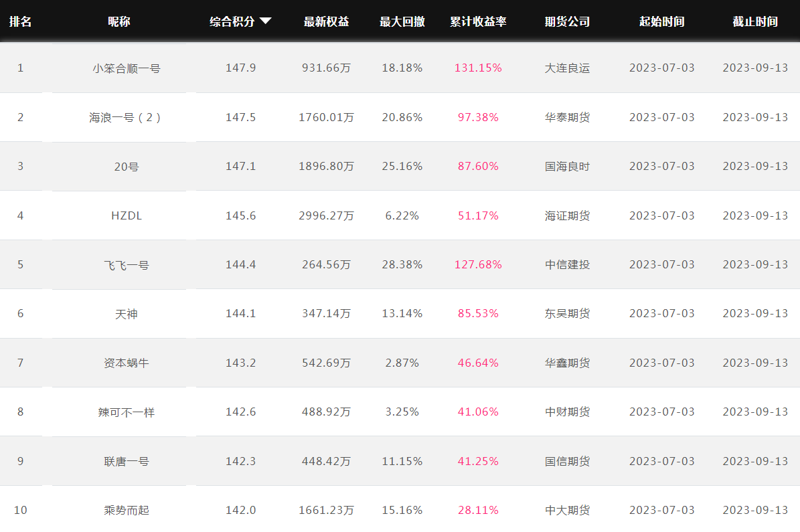Select equity 347.14万
This screenshot has height=532, width=800.
pyautogui.click(x=327, y=314)
